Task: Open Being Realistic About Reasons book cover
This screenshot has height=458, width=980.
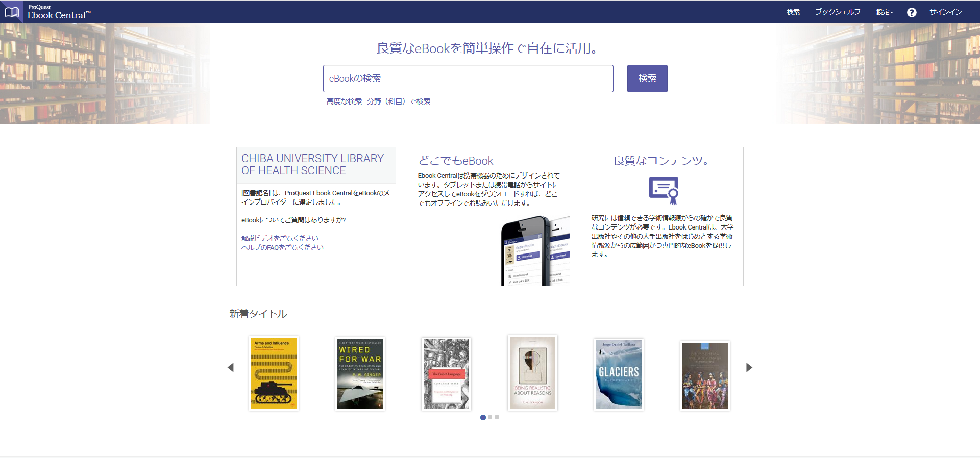Action: 532,372
